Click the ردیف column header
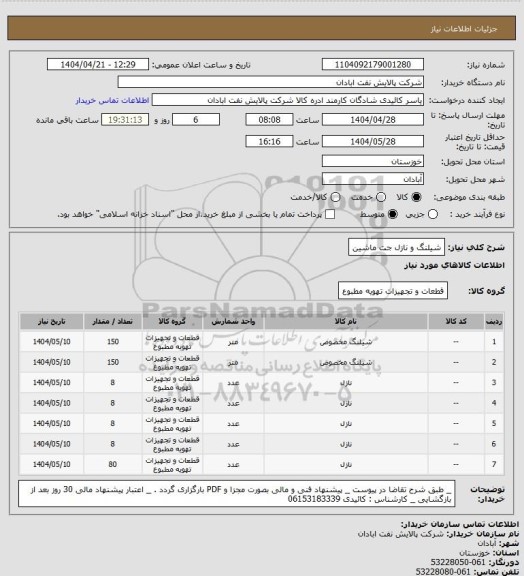Image resolution: width=524 pixels, height=576 pixels. [494, 321]
